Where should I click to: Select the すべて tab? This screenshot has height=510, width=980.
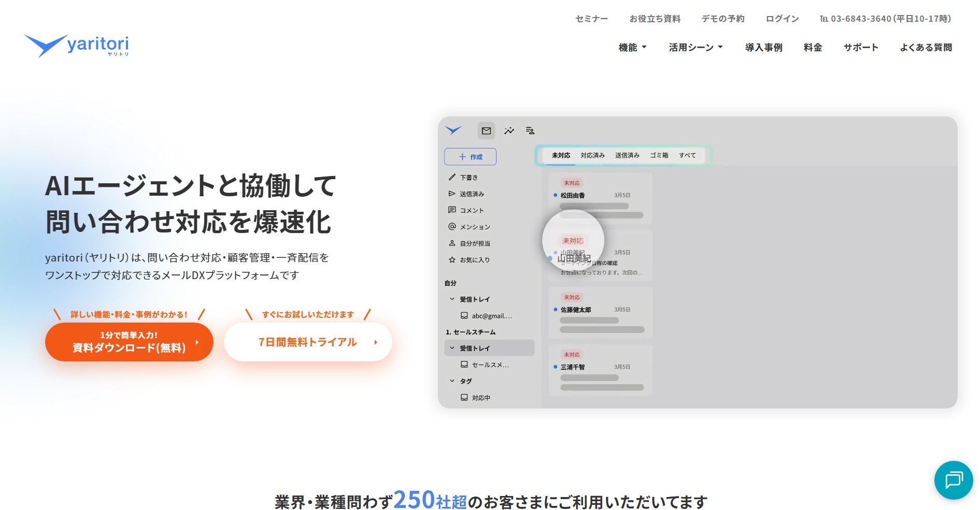[x=687, y=155]
